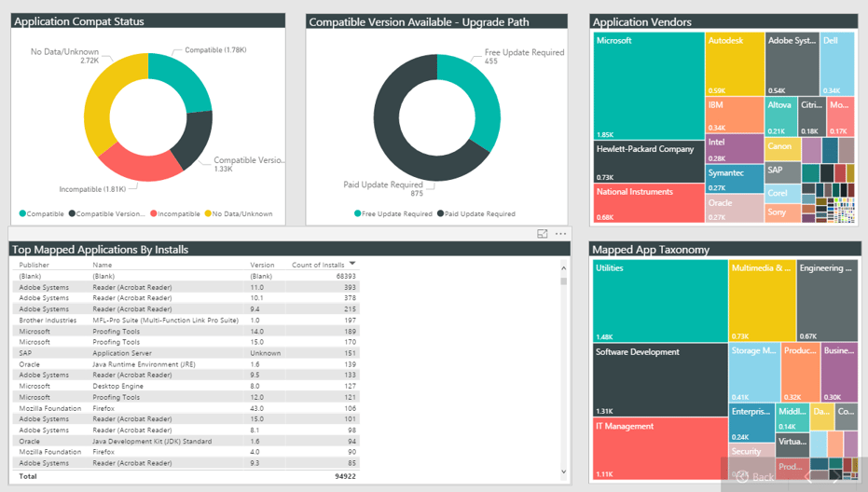This screenshot has height=492, width=868.
Task: Click the dark Compatible Version donut segment
Action: tap(194, 138)
